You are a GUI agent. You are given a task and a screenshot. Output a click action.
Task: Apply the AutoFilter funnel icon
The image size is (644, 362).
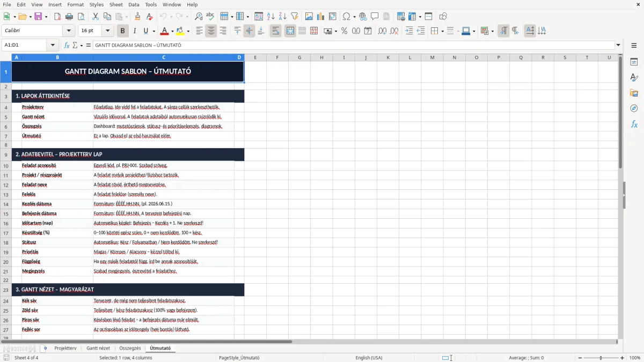pos(295,17)
